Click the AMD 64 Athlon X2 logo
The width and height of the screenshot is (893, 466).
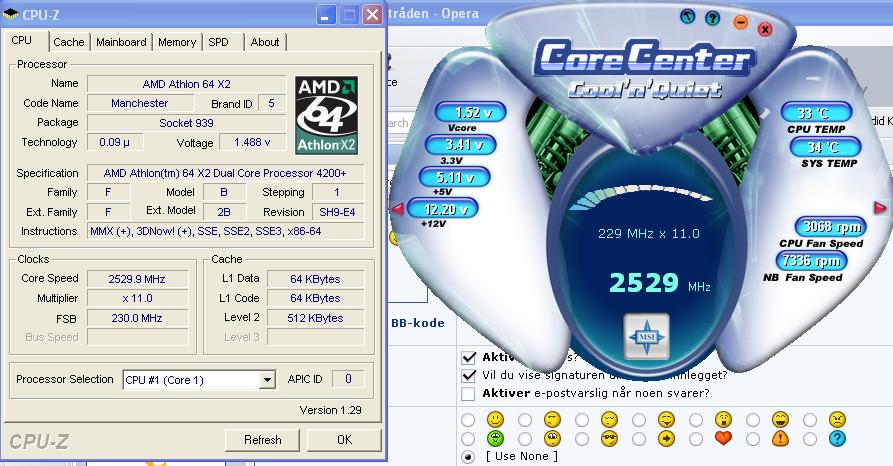click(326, 116)
